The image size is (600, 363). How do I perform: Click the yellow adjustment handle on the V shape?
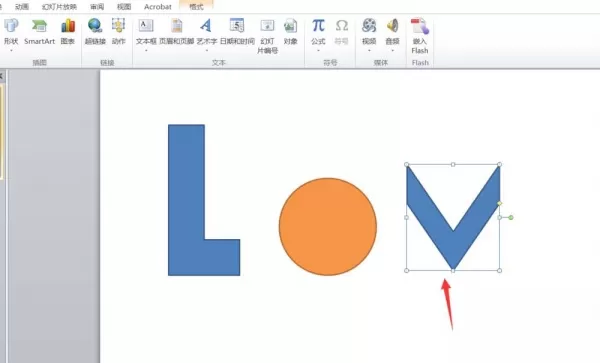tap(499, 203)
